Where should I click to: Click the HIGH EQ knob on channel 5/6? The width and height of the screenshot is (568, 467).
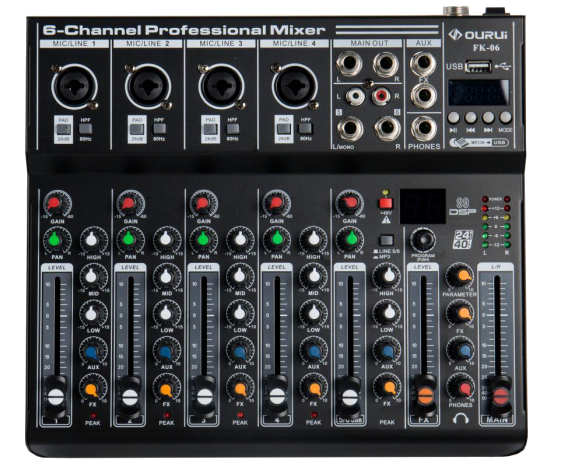click(387, 276)
